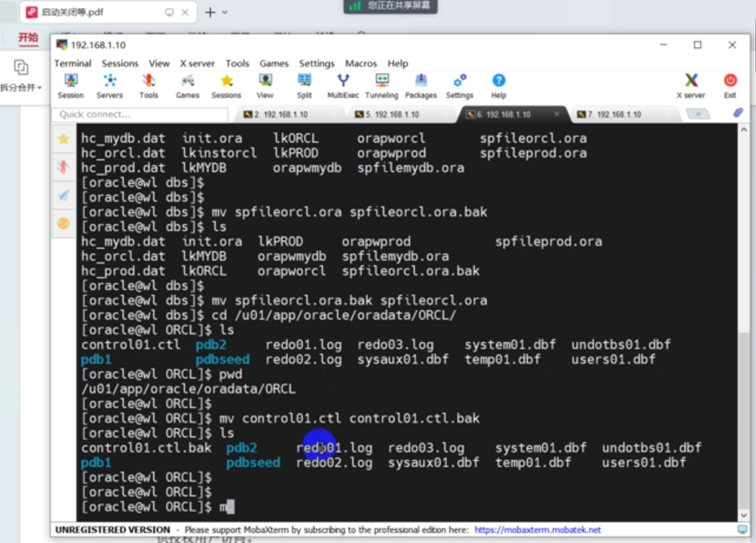The width and height of the screenshot is (756, 543).
Task: Click the paperclip icon beside tabs
Action: [x=738, y=113]
